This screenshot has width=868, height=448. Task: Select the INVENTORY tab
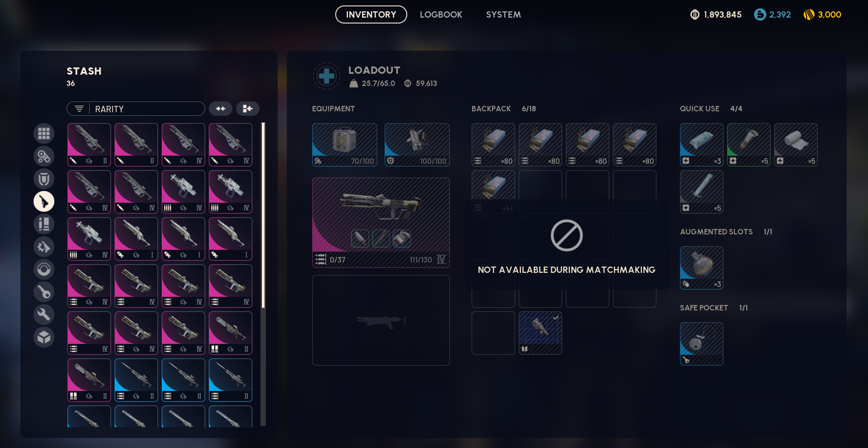click(371, 14)
